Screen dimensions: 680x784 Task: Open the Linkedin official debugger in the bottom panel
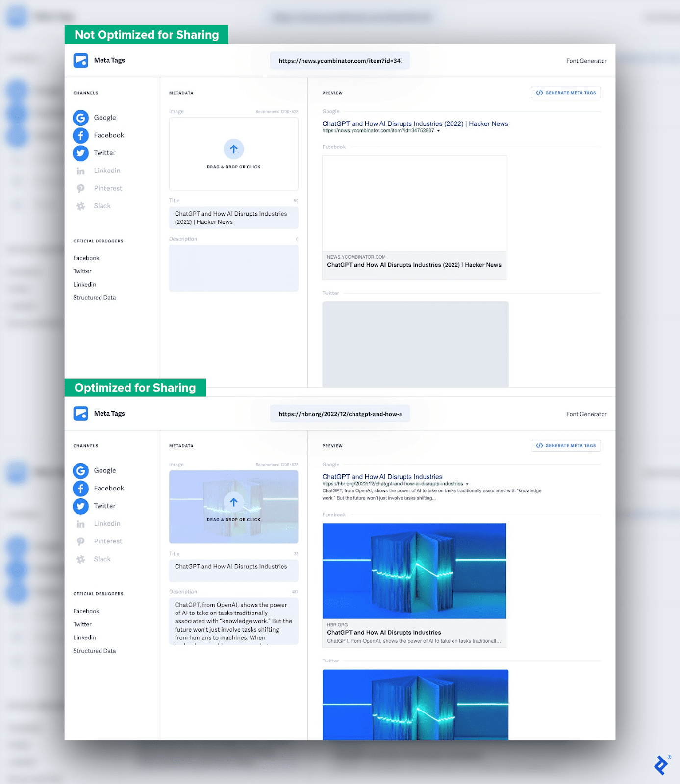pyautogui.click(x=85, y=637)
